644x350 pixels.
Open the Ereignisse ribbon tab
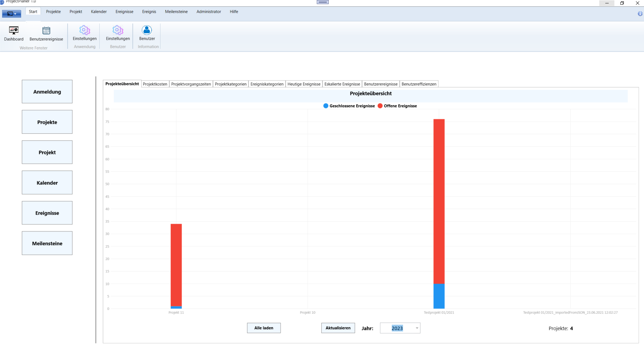[124, 11]
